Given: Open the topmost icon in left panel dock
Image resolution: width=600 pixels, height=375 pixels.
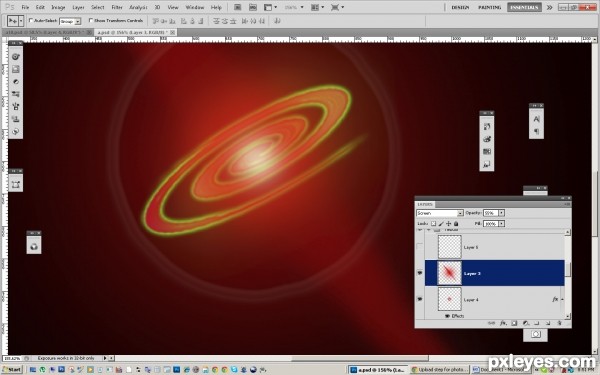Looking at the screenshot, I should (x=15, y=57).
